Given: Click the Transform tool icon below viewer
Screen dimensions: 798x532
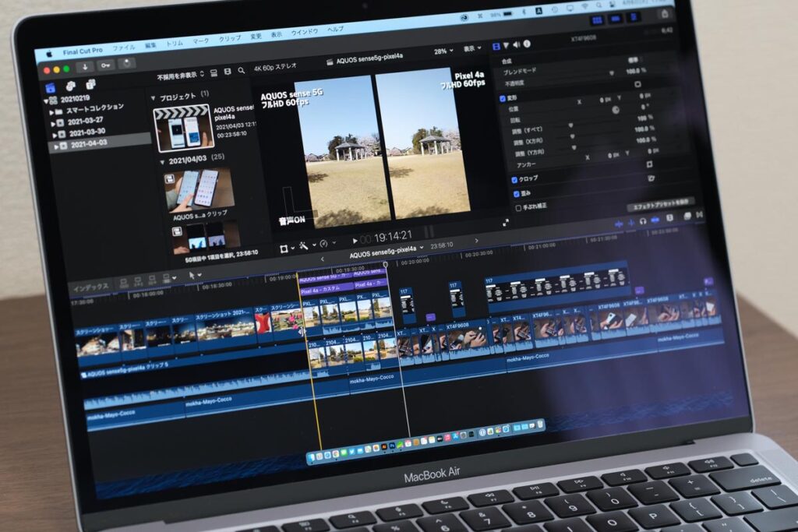Looking at the screenshot, I should (284, 248).
